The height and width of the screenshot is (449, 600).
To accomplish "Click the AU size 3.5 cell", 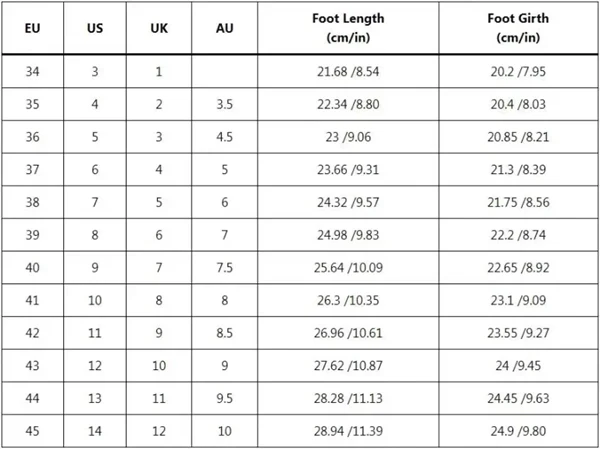I will (x=224, y=105).
